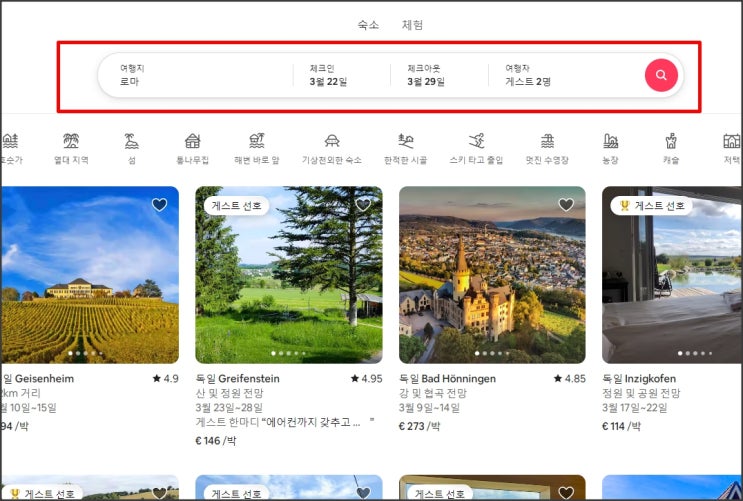Save the Bad Hönningen listing with heart
Screen dimensions: 743x501
(x=566, y=205)
